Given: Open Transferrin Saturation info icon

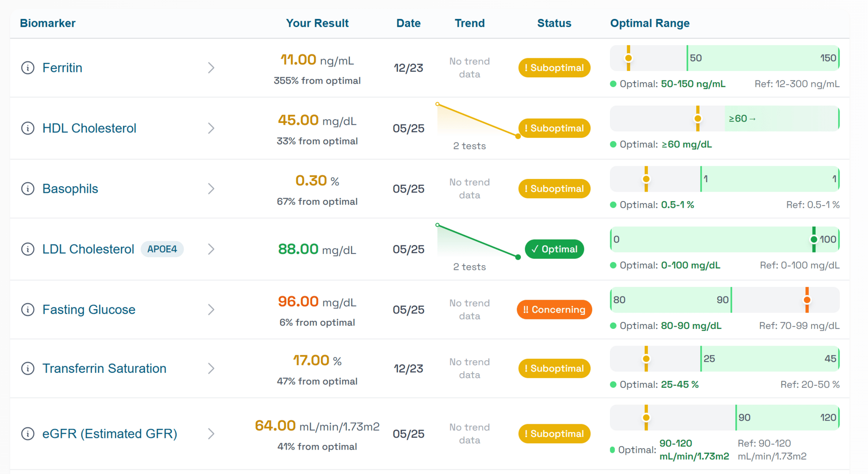Looking at the screenshot, I should coord(28,368).
